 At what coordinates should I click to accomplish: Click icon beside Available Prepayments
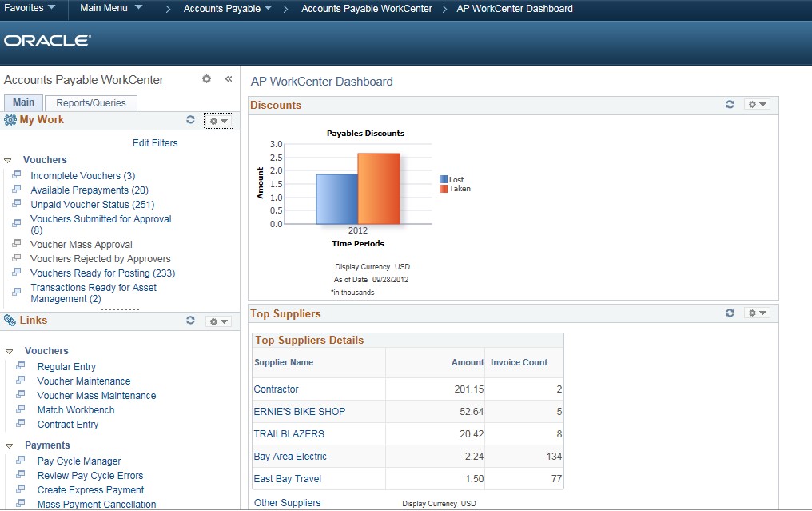17,190
